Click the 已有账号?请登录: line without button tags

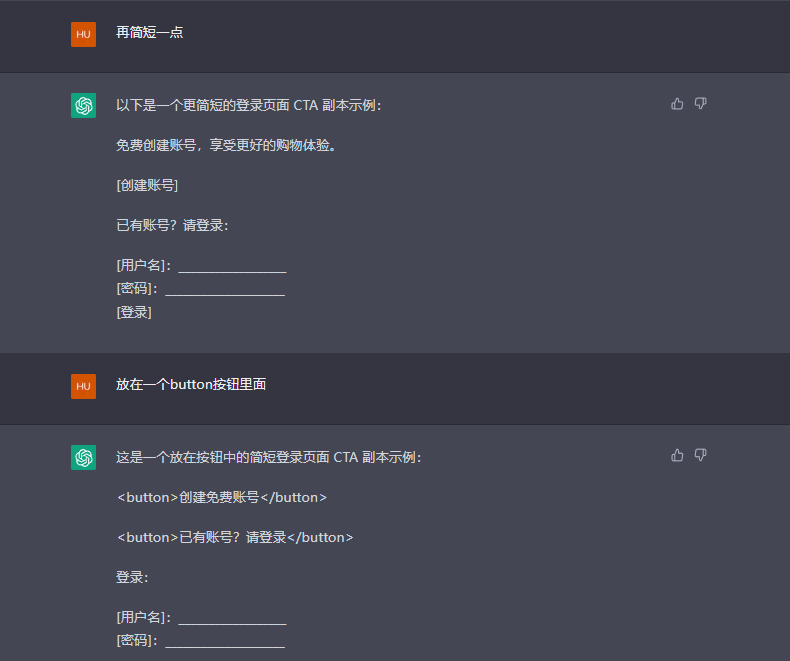click(172, 225)
